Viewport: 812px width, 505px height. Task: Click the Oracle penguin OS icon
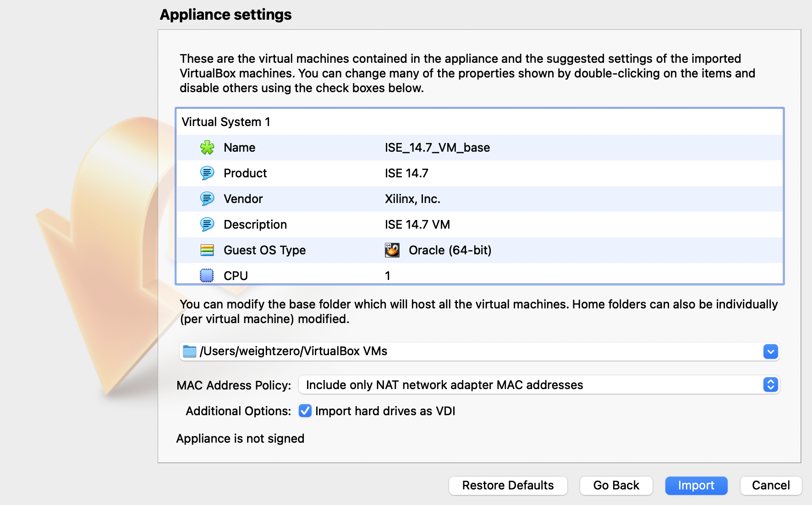[x=392, y=250]
